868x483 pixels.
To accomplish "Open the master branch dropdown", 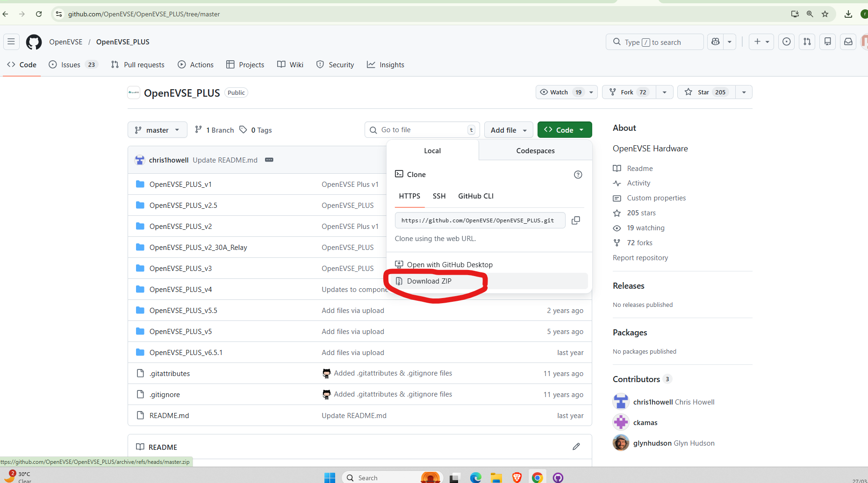I will (x=157, y=130).
